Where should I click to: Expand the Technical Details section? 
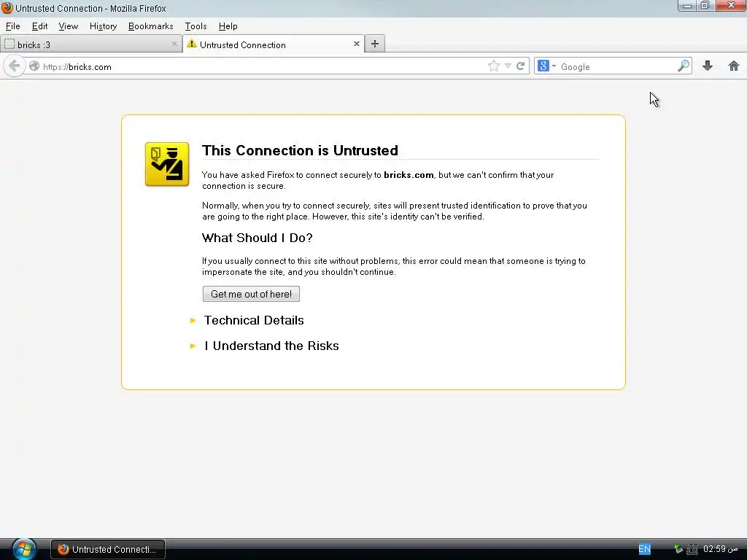pos(253,320)
